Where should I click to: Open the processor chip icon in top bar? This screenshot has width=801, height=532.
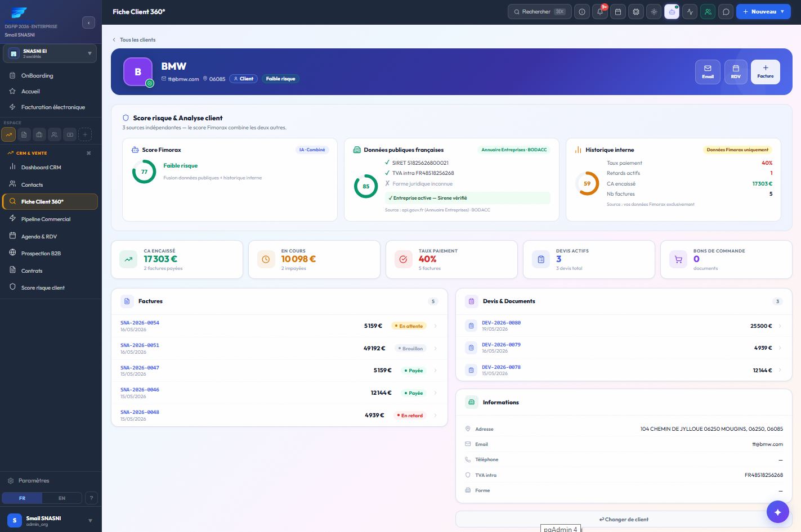[x=636, y=12]
